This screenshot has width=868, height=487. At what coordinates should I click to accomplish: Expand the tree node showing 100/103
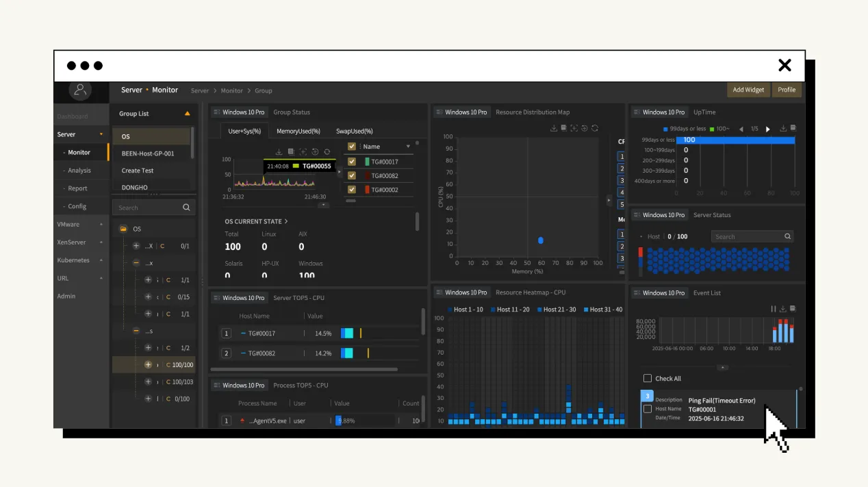148,382
